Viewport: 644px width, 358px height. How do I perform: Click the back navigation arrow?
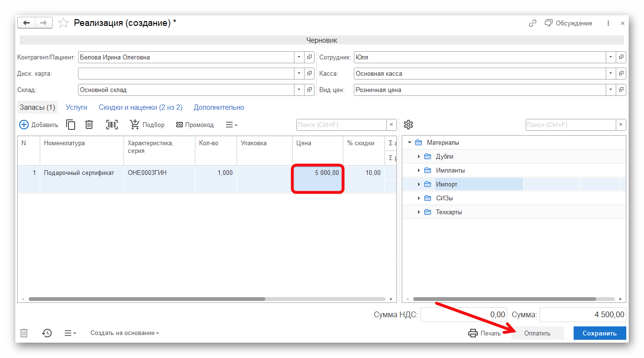(26, 23)
